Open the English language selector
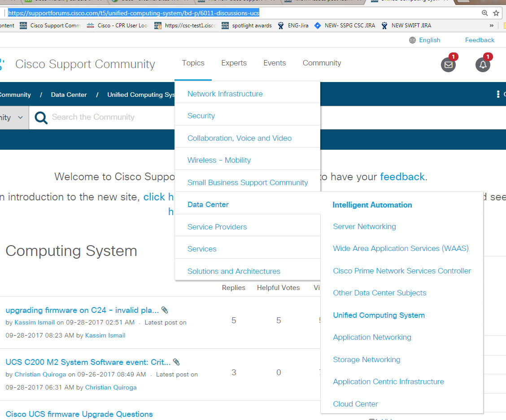The height and width of the screenshot is (420, 506). (x=429, y=40)
